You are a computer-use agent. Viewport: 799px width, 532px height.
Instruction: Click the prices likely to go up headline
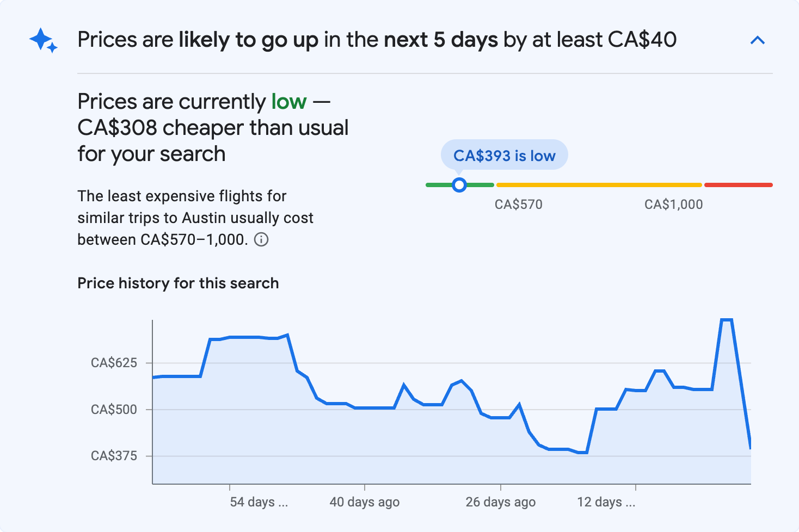click(x=377, y=39)
